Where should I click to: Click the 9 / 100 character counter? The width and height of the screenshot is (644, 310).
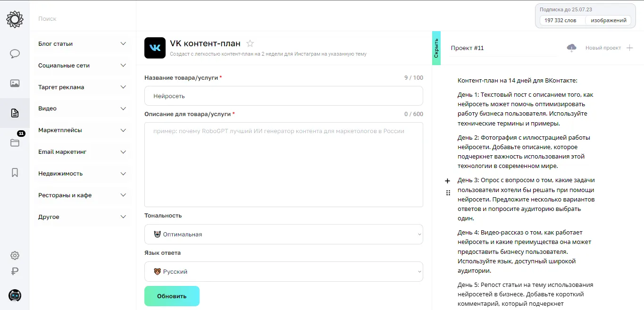click(x=414, y=77)
